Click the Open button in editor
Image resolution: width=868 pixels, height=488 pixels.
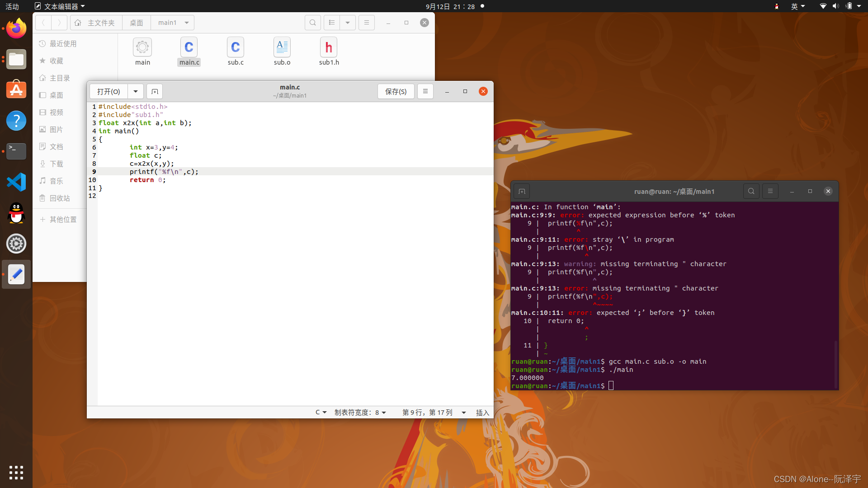108,92
